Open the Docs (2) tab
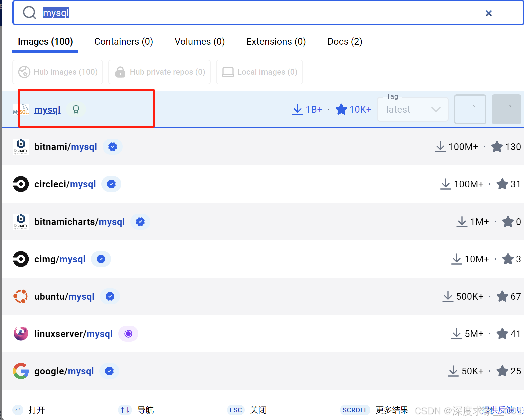The width and height of the screenshot is (524, 420). [345, 42]
